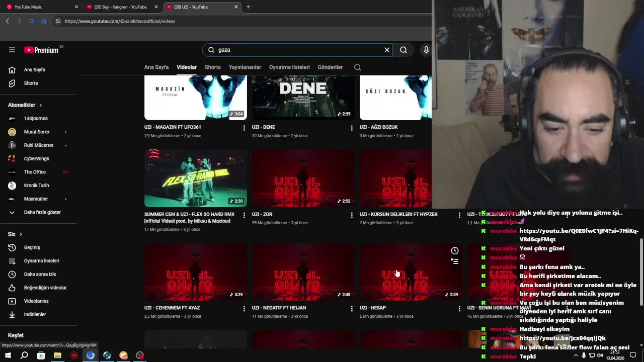Image resolution: width=644 pixels, height=362 pixels.
Task: Open three-dot menu for UZI - ZOR
Action: coord(352,215)
